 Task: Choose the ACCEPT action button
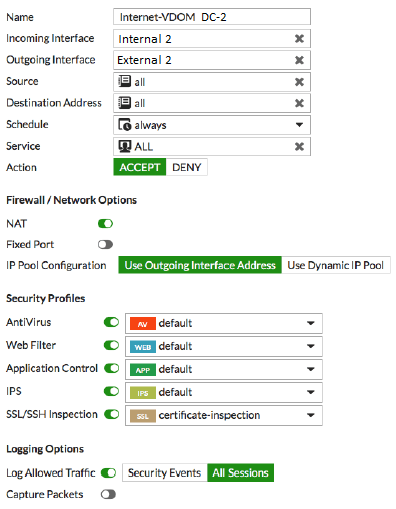click(x=140, y=167)
